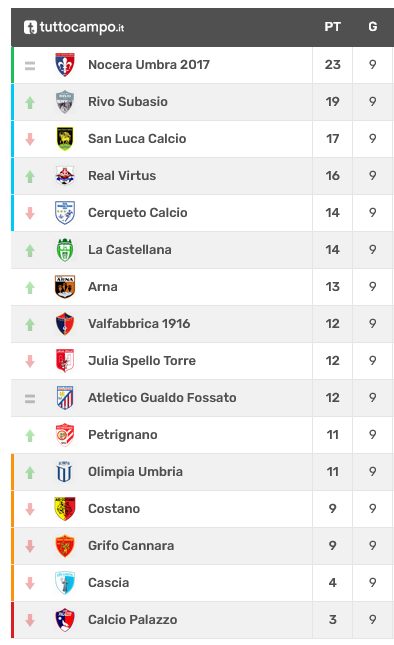Click the equals position marker beside Atletico Gualdo Fossato
Screen dimensions: 394x645
[x=30, y=399]
